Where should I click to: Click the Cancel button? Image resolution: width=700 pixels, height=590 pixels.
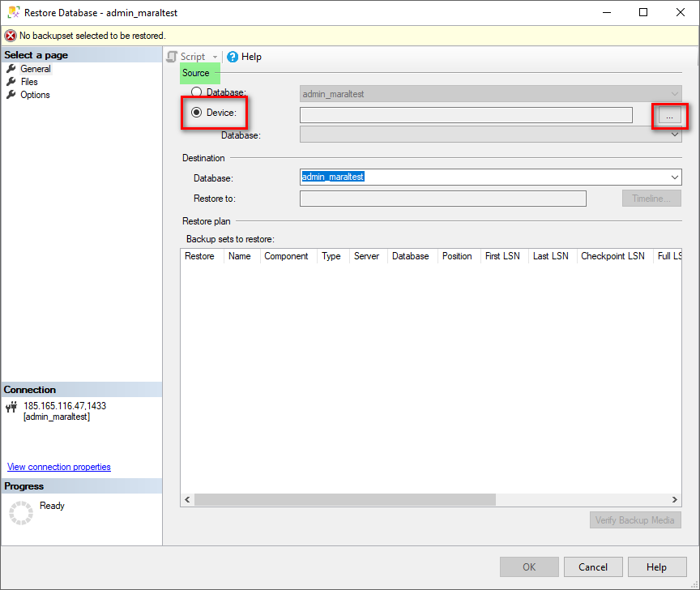[x=593, y=566]
